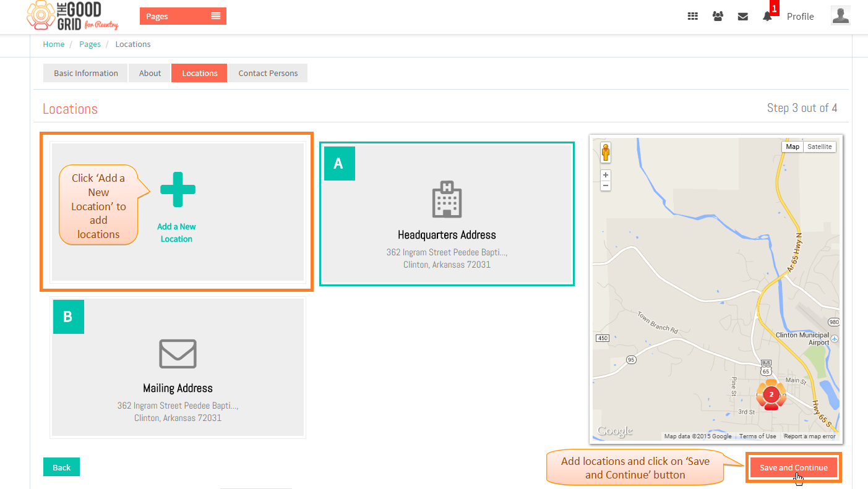868x489 pixels.
Task: Switch to the Contact Persons tab
Action: (268, 73)
